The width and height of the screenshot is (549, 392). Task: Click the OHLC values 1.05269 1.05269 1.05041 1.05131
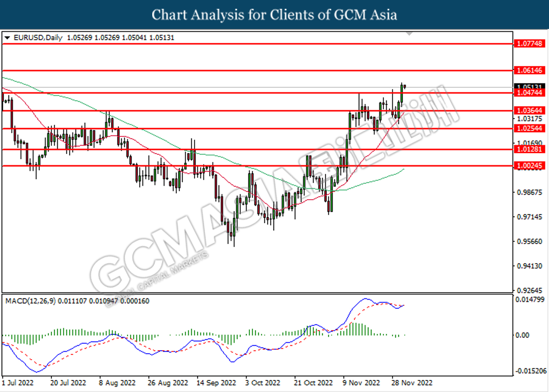click(121, 38)
